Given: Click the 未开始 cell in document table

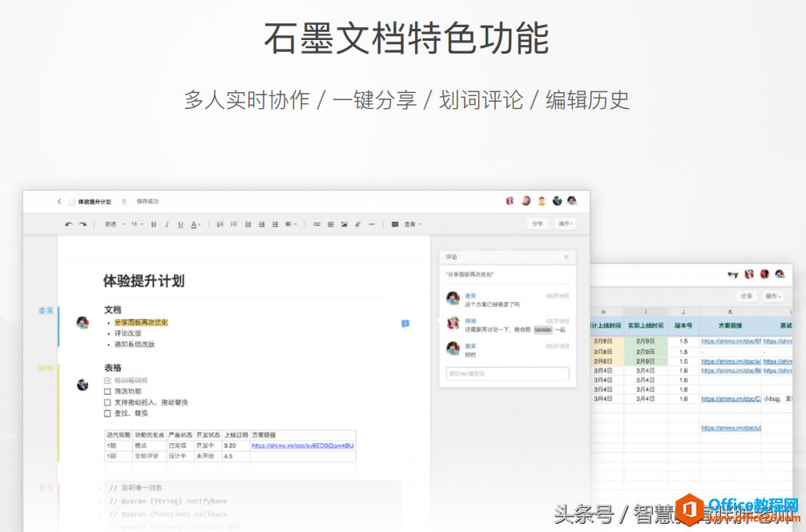Looking at the screenshot, I should tap(208, 456).
